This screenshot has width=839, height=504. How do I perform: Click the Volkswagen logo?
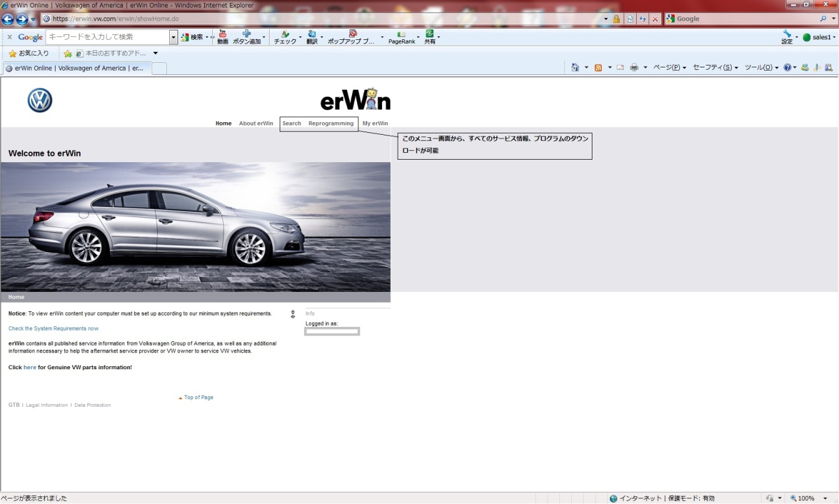[x=40, y=100]
